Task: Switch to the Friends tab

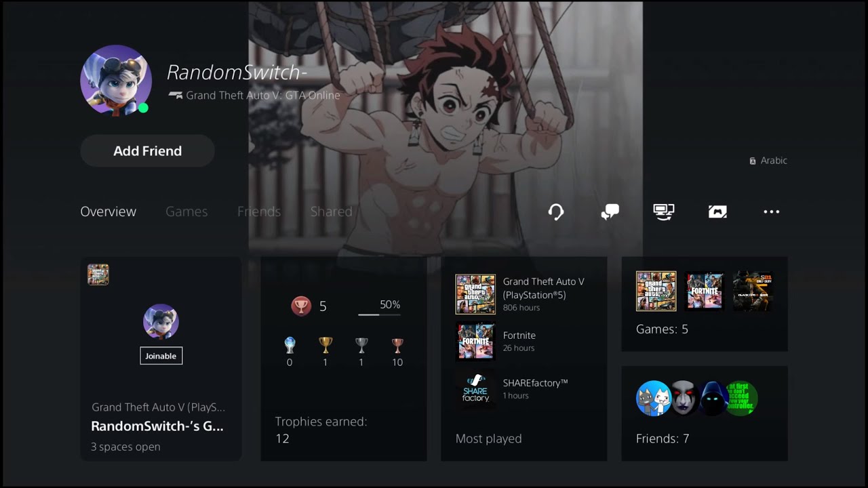Action: pyautogui.click(x=259, y=211)
